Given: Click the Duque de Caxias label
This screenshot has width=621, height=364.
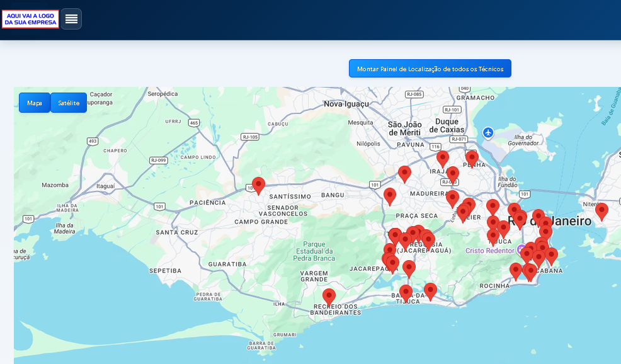Looking at the screenshot, I should (x=447, y=125).
